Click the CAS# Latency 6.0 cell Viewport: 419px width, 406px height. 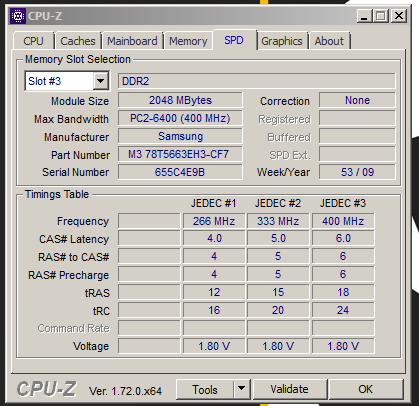pos(343,238)
